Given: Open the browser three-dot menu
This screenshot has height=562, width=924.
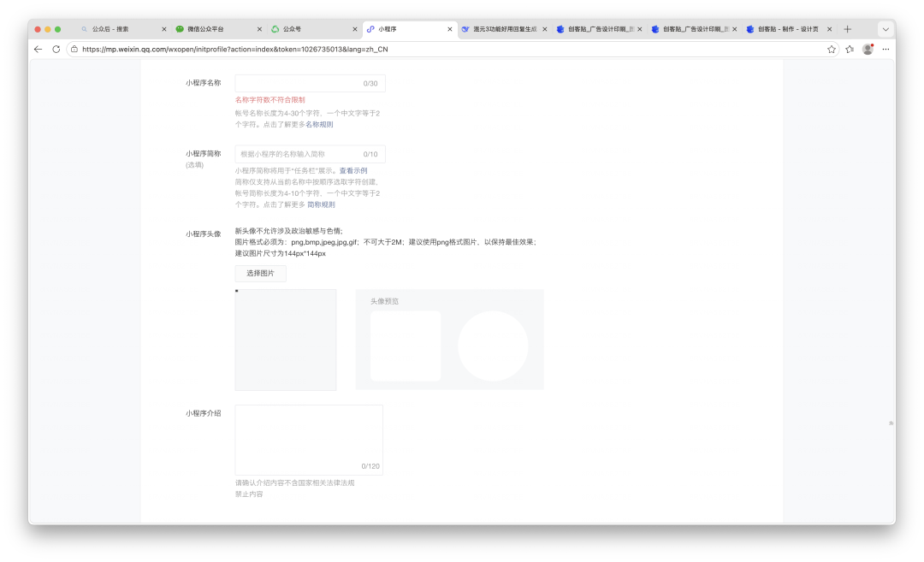Looking at the screenshot, I should coord(885,50).
